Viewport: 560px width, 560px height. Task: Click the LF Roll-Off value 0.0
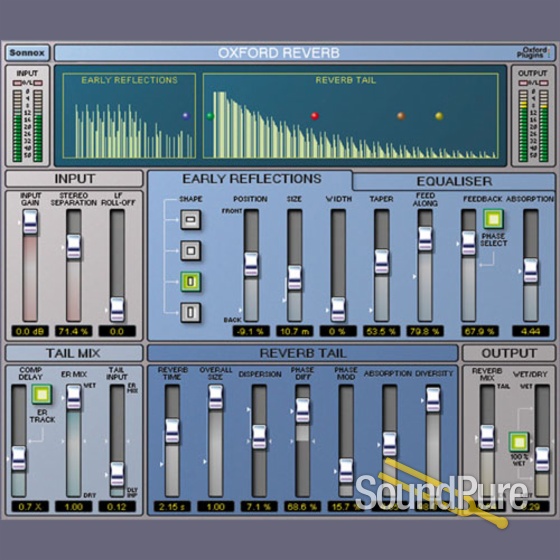117,331
